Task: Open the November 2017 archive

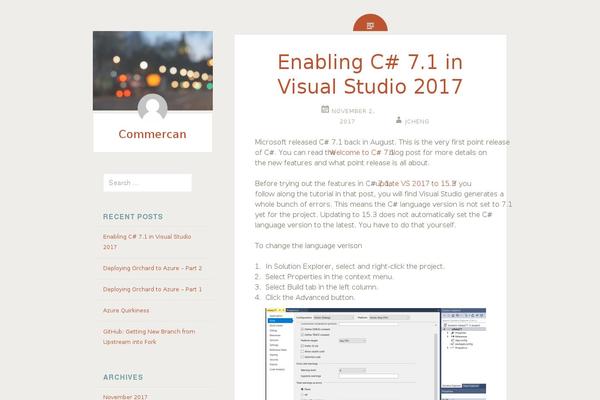Action: 125,397
